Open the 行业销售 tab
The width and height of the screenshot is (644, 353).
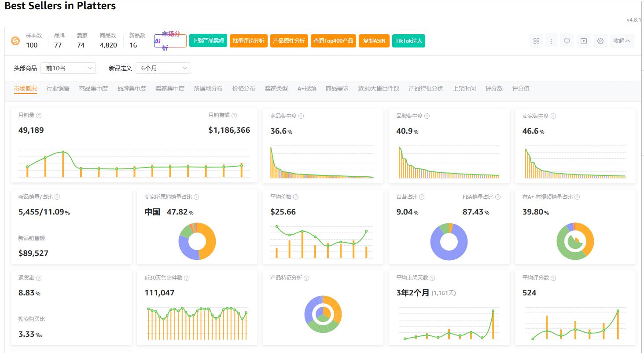pyautogui.click(x=57, y=88)
